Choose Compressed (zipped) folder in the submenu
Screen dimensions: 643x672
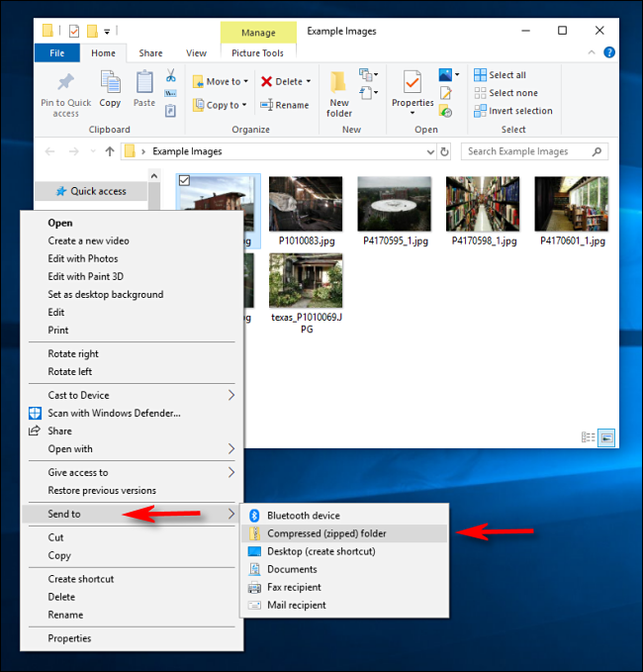click(x=326, y=533)
